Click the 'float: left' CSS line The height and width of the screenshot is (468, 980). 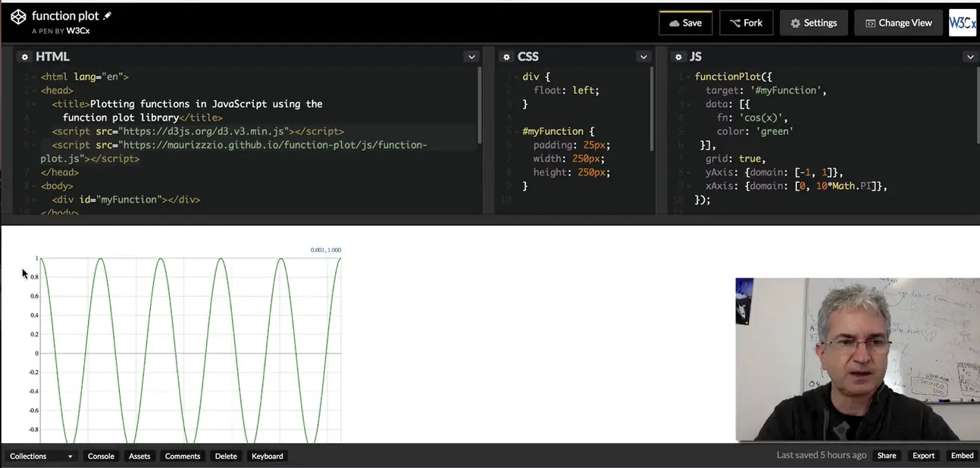(566, 90)
